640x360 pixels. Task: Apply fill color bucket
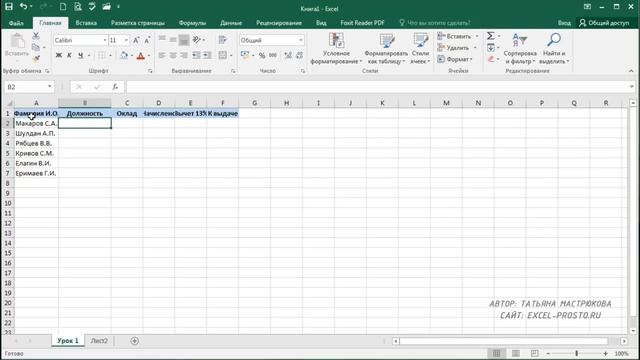click(124, 56)
